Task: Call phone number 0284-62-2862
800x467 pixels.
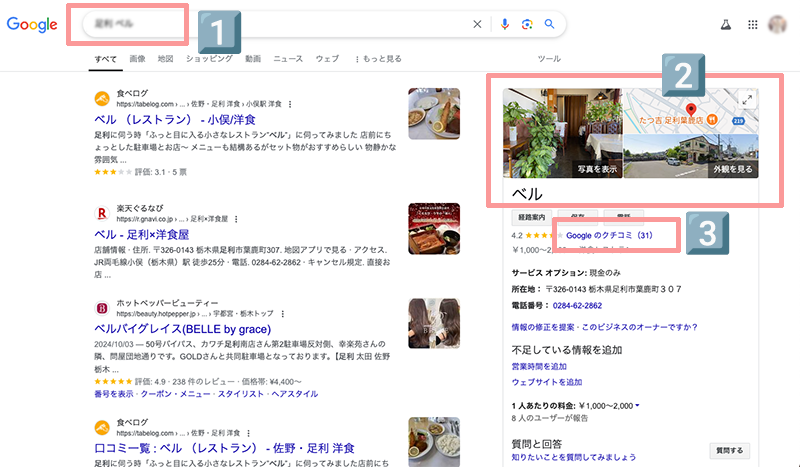Action: pos(577,306)
